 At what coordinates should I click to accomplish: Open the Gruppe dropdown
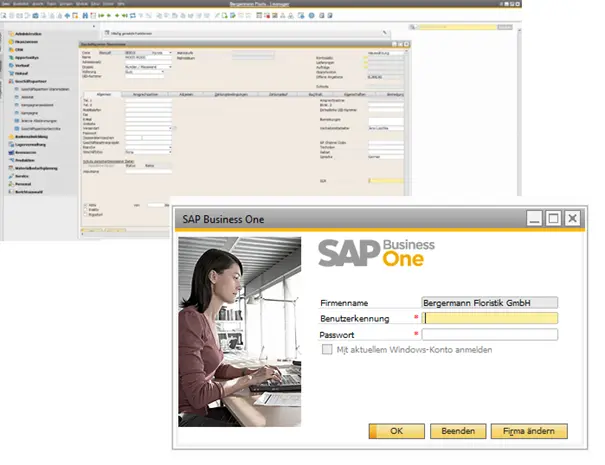(170, 67)
